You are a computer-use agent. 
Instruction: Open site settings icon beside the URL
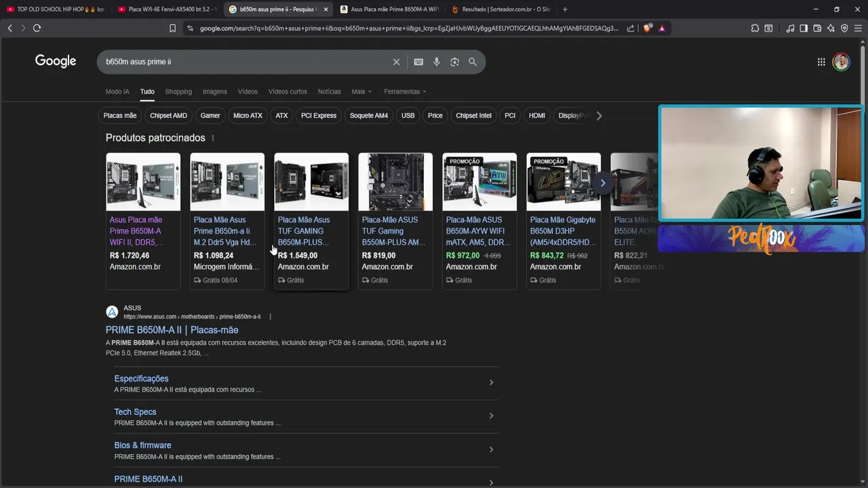(x=190, y=28)
